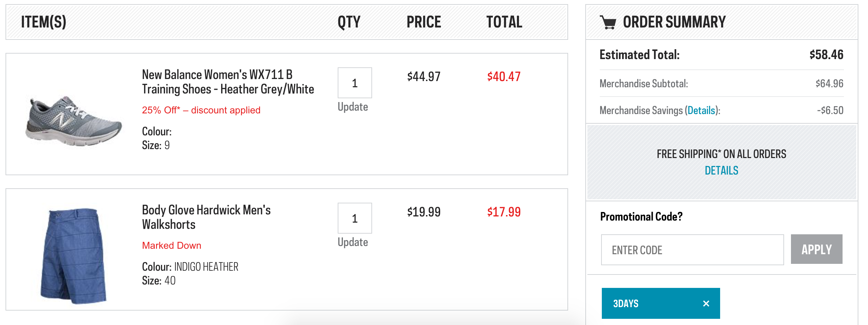Viewport: 868px width, 325px height.
Task: Open the Body Glove Hardwick Men's Walkshorts title
Action: point(206,217)
